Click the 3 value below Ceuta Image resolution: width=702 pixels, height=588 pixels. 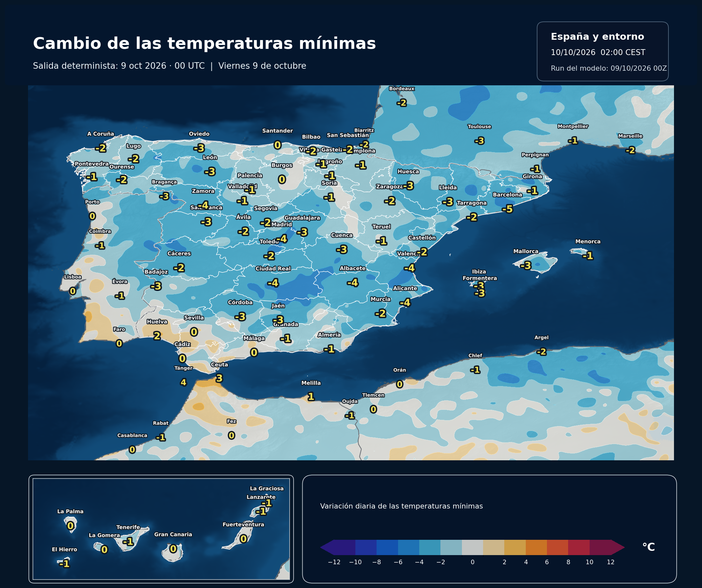pos(219,379)
